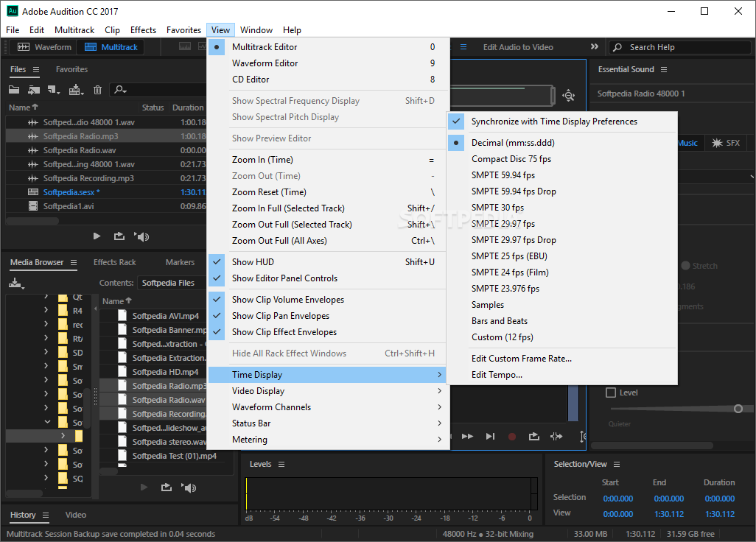Click the trash icon in Files panel

pyautogui.click(x=97, y=90)
